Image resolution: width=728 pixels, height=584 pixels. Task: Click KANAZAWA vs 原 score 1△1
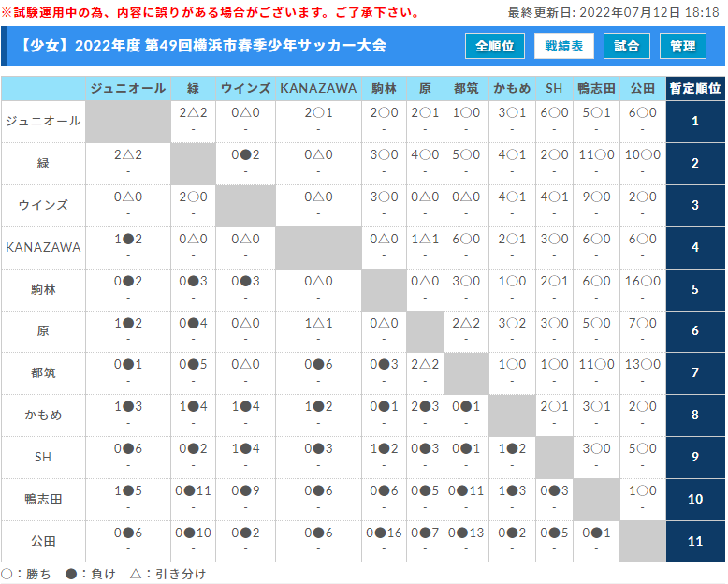[425, 239]
